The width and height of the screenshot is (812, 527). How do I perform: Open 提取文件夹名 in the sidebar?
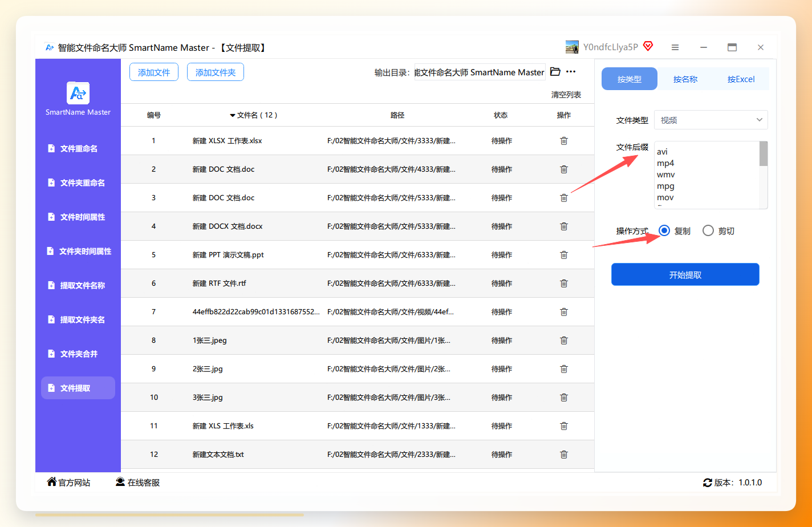click(x=78, y=319)
